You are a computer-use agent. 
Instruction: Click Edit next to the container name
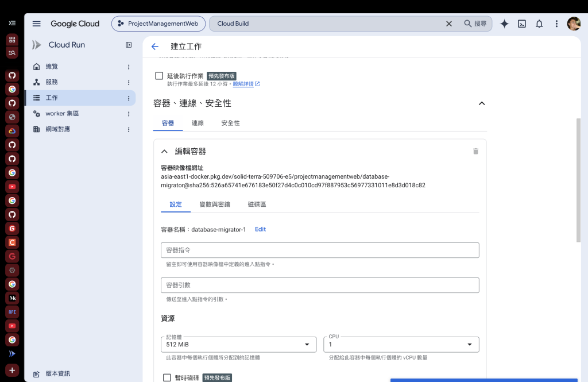pos(260,229)
